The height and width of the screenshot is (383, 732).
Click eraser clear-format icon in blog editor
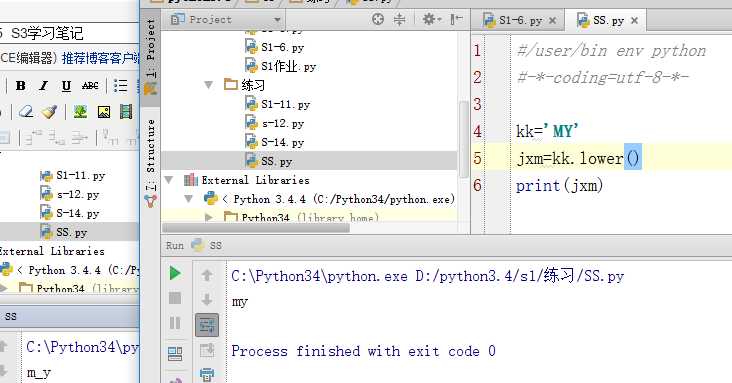26,112
